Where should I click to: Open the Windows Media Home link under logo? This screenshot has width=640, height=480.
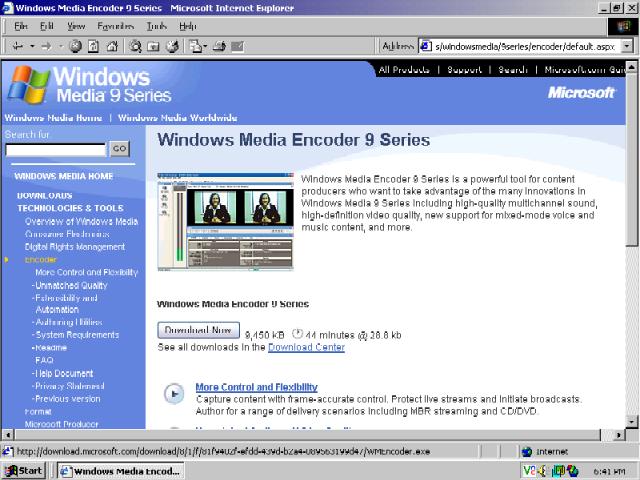click(53, 118)
